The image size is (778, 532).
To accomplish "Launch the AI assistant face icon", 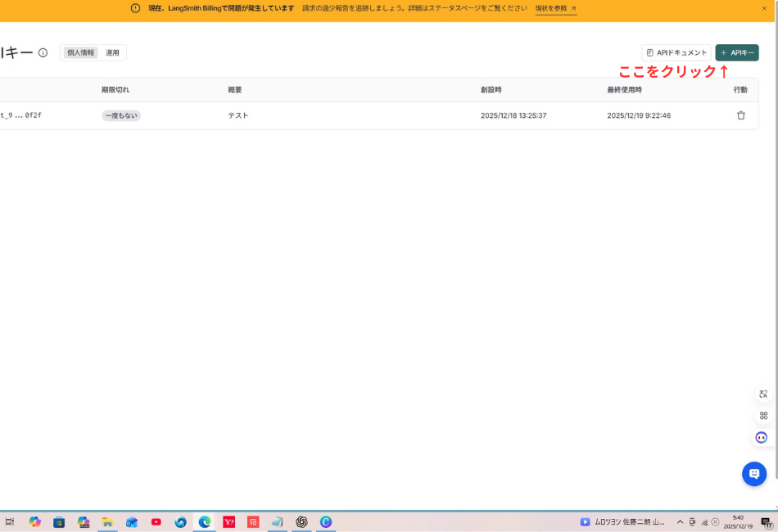I will (x=761, y=437).
